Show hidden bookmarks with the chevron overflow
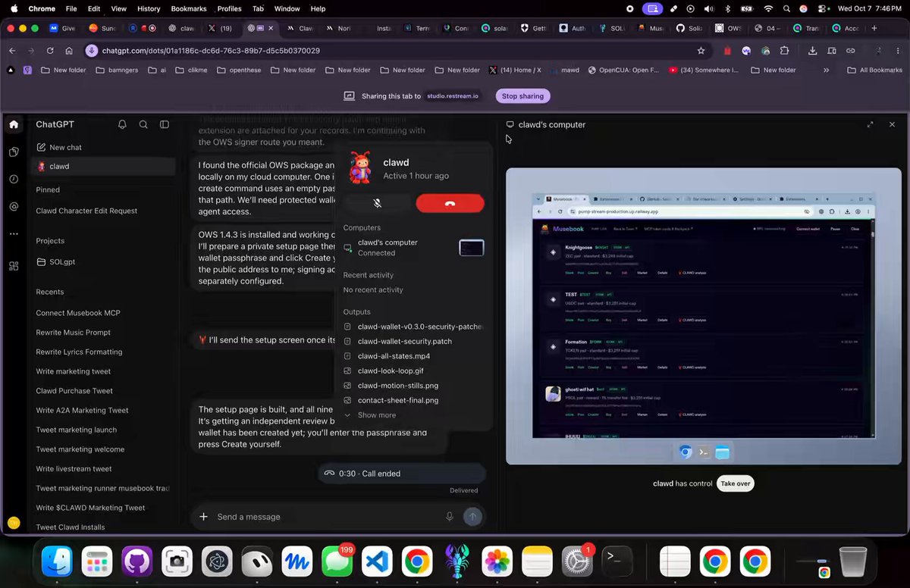This screenshot has height=588, width=910. [x=826, y=70]
